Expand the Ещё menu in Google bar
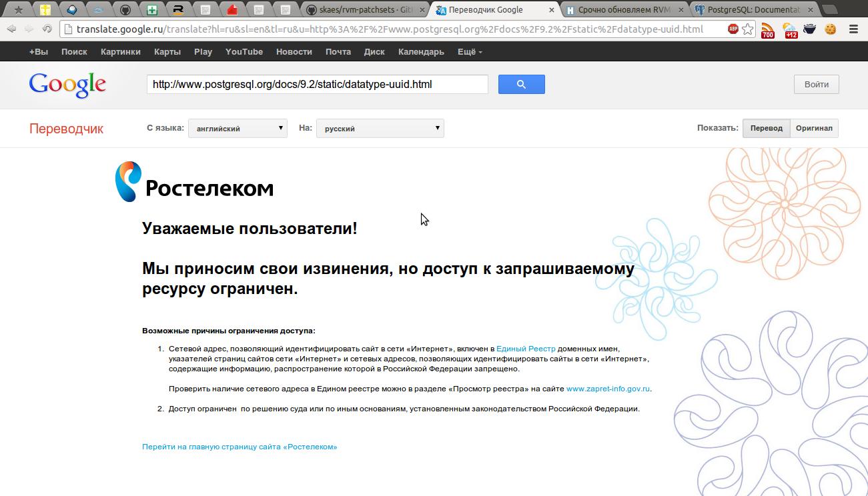The height and width of the screenshot is (496, 868). tap(470, 51)
